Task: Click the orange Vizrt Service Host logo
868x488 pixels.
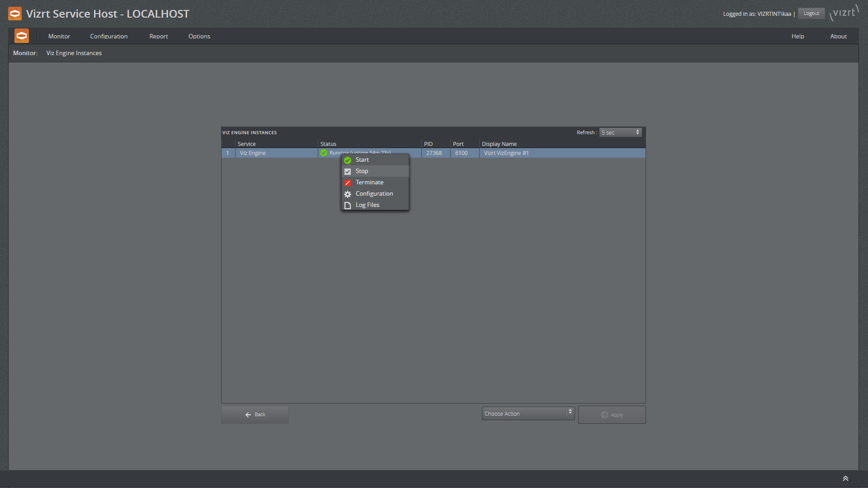Action: coord(14,13)
